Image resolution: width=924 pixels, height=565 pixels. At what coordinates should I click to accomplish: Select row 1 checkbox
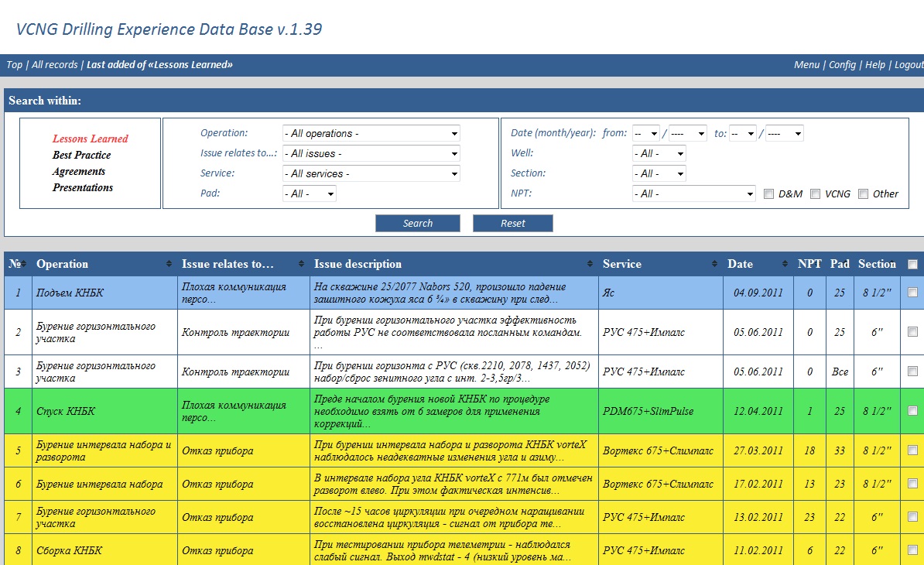point(912,293)
